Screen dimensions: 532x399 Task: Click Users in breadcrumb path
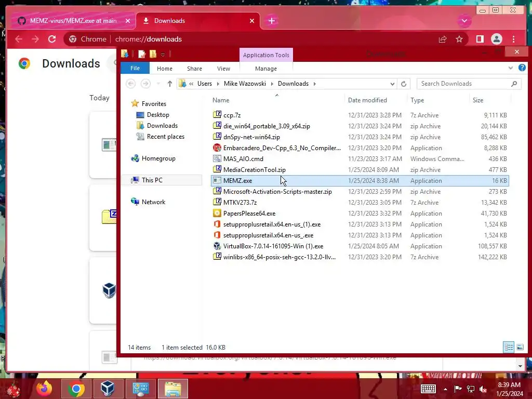(205, 84)
